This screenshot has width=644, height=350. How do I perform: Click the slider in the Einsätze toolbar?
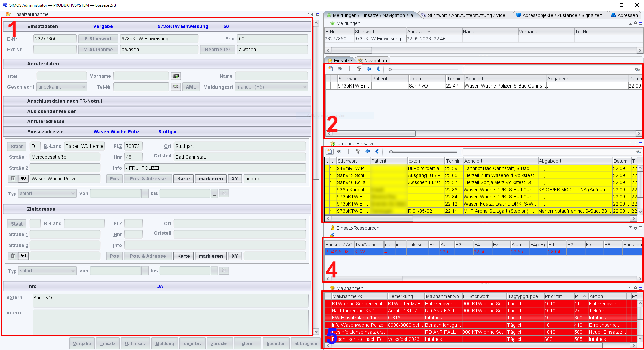click(x=423, y=69)
